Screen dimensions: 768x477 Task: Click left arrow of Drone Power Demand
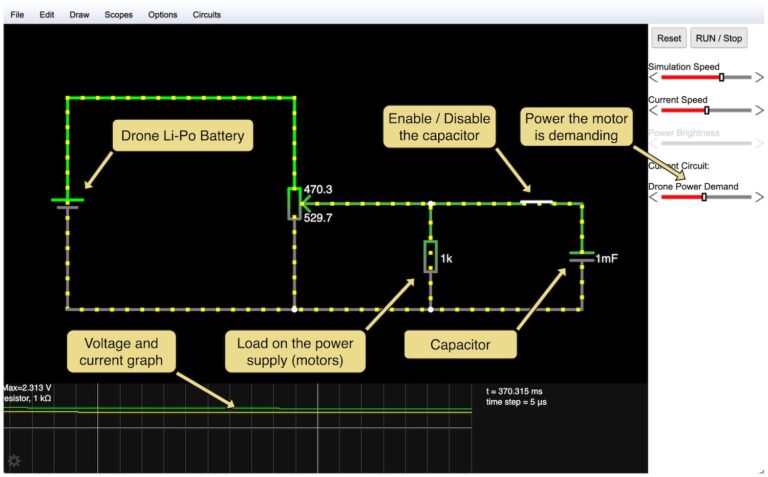tap(653, 197)
